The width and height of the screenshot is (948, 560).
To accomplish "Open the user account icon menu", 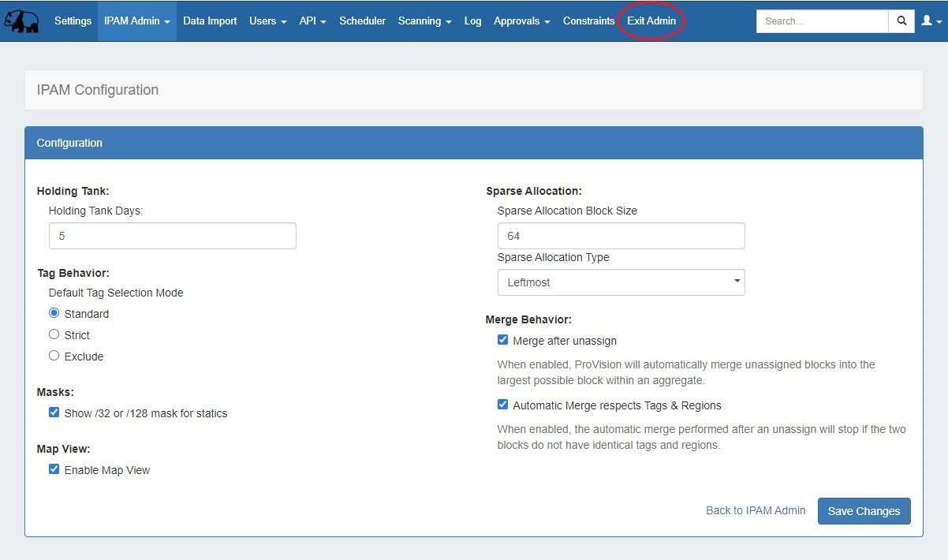I will click(930, 21).
